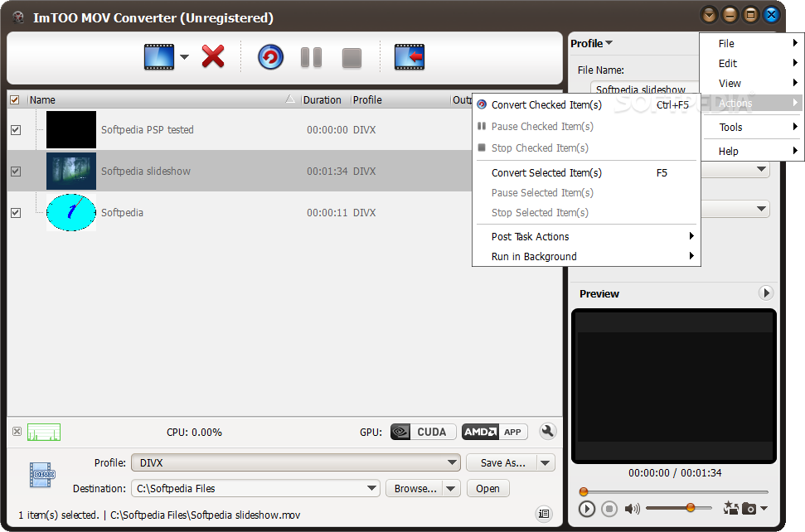Click the Browse... button
805x532 pixels.
coord(415,488)
